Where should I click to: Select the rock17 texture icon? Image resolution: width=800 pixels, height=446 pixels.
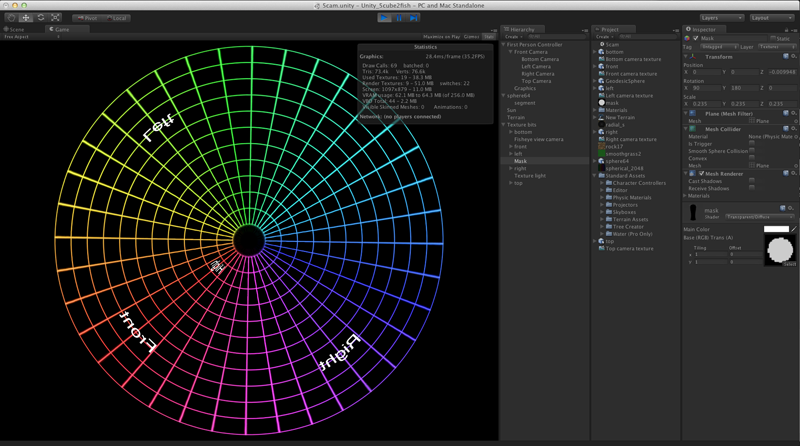[602, 146]
